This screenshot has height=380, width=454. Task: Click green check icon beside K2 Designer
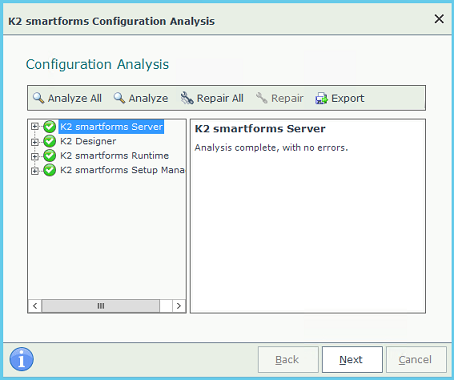[x=50, y=141]
